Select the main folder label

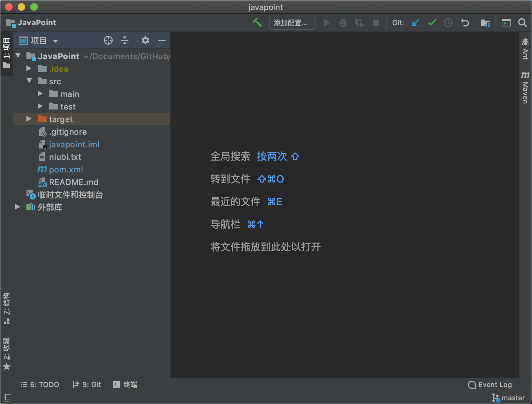70,94
